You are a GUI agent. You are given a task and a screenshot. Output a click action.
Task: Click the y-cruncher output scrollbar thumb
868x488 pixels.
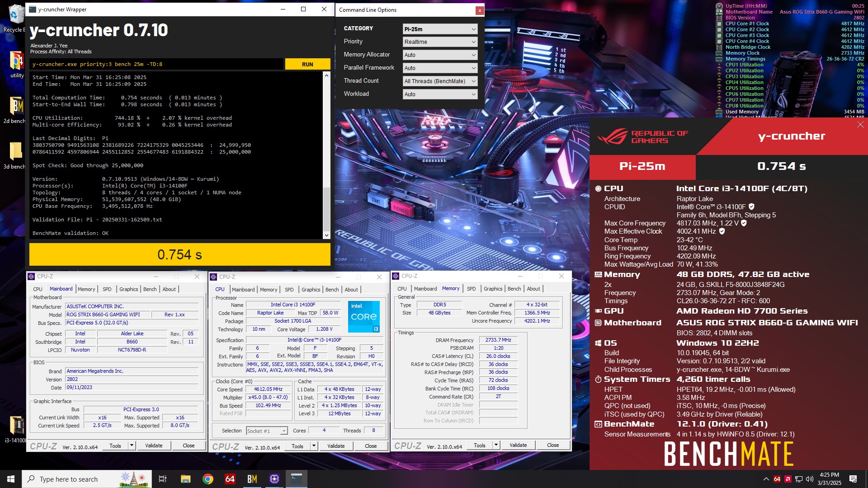pos(326,208)
